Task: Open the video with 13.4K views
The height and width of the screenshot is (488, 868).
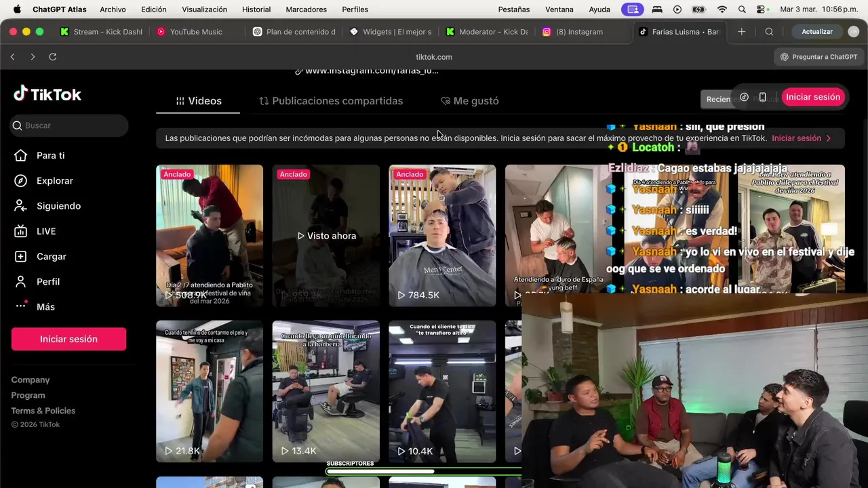Action: 326,392
